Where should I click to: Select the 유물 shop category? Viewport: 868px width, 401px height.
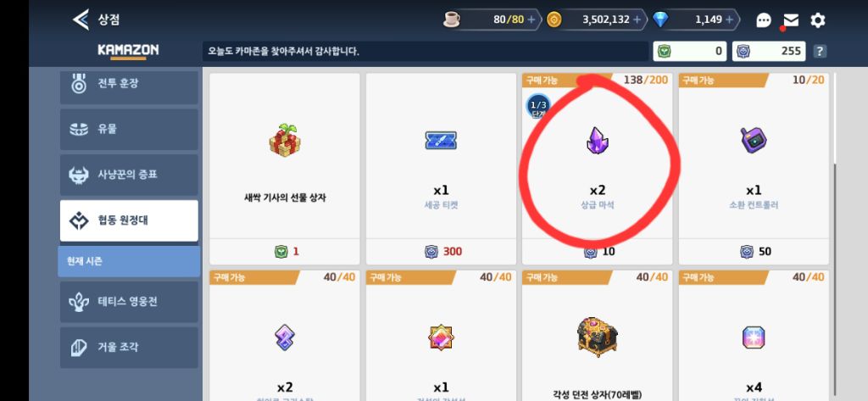[129, 129]
